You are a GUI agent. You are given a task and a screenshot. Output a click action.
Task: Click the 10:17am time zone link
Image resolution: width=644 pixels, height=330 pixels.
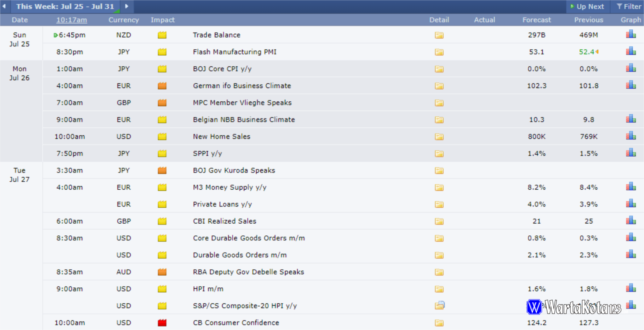coord(72,20)
